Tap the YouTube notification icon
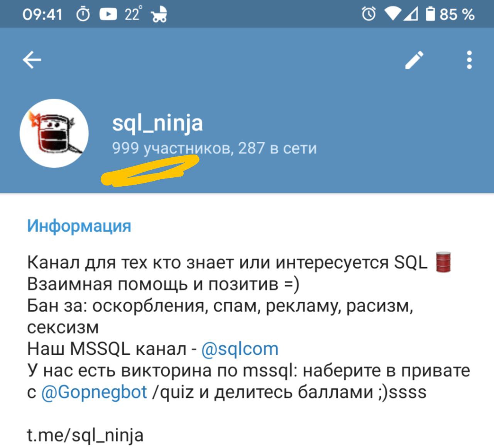 click(108, 15)
